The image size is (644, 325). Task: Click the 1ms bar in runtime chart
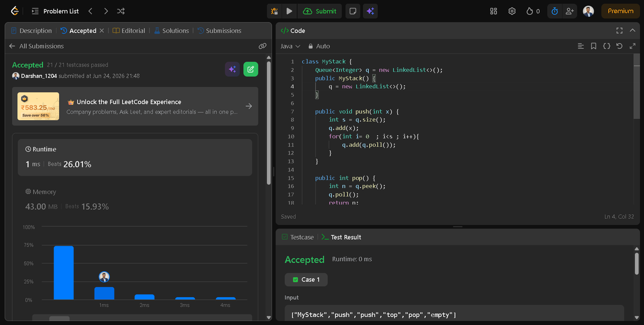[x=104, y=293]
